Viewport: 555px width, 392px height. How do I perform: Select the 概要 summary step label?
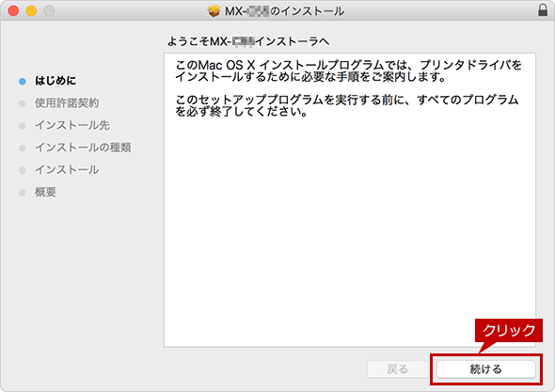(45, 192)
